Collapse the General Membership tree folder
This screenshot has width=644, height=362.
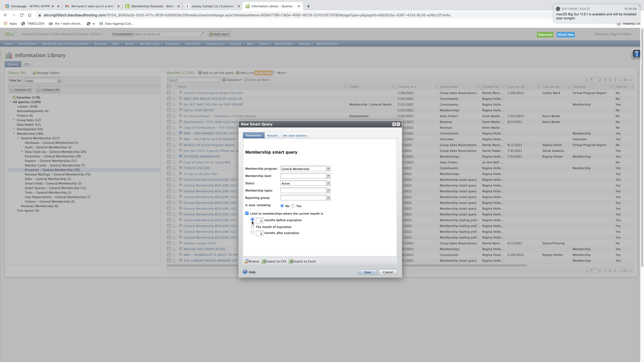18,138
